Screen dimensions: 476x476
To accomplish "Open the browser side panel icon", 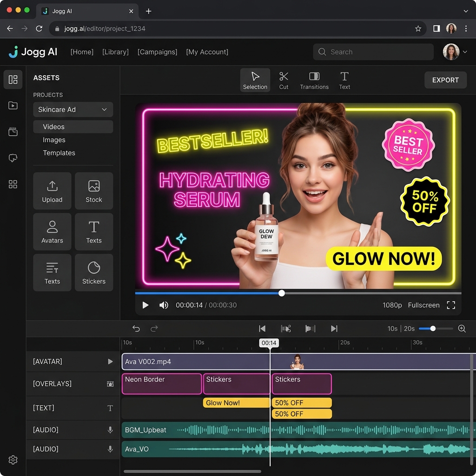I will [x=436, y=28].
